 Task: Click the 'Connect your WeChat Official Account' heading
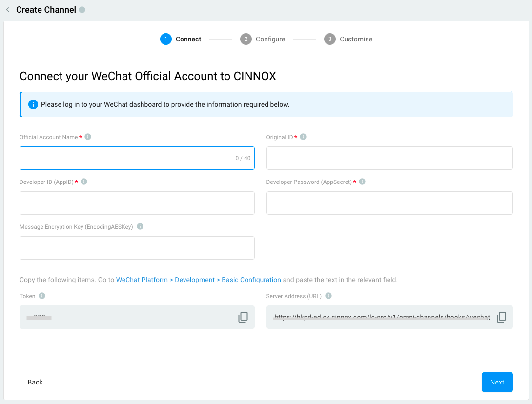click(x=148, y=76)
